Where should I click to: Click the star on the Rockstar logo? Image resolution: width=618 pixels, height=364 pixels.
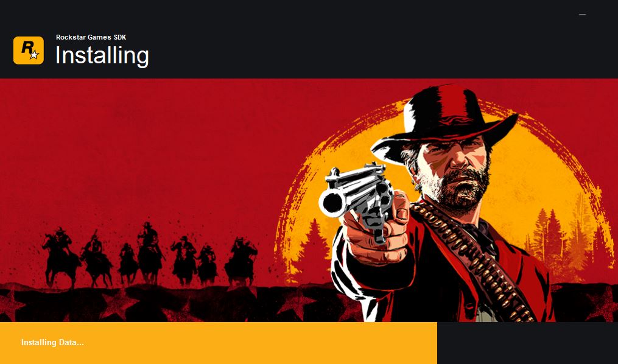click(35, 55)
